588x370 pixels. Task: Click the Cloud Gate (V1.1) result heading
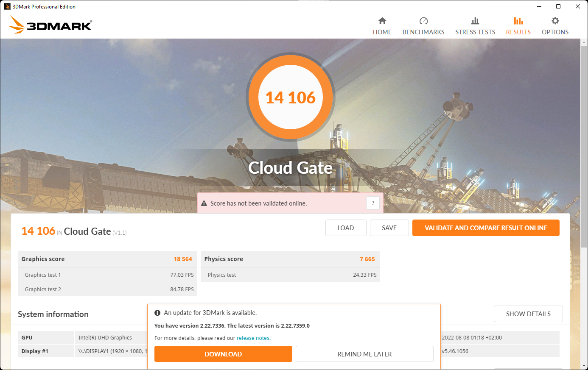95,231
